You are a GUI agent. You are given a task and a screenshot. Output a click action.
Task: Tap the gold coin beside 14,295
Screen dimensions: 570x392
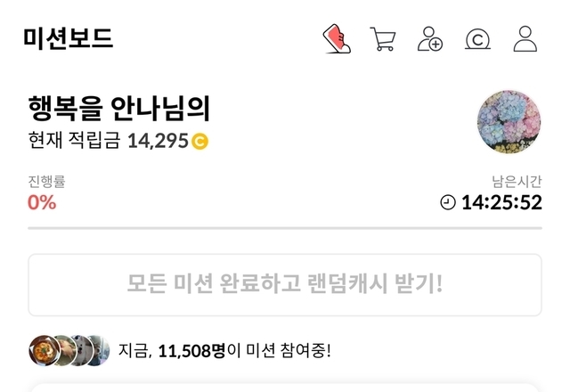click(x=199, y=141)
